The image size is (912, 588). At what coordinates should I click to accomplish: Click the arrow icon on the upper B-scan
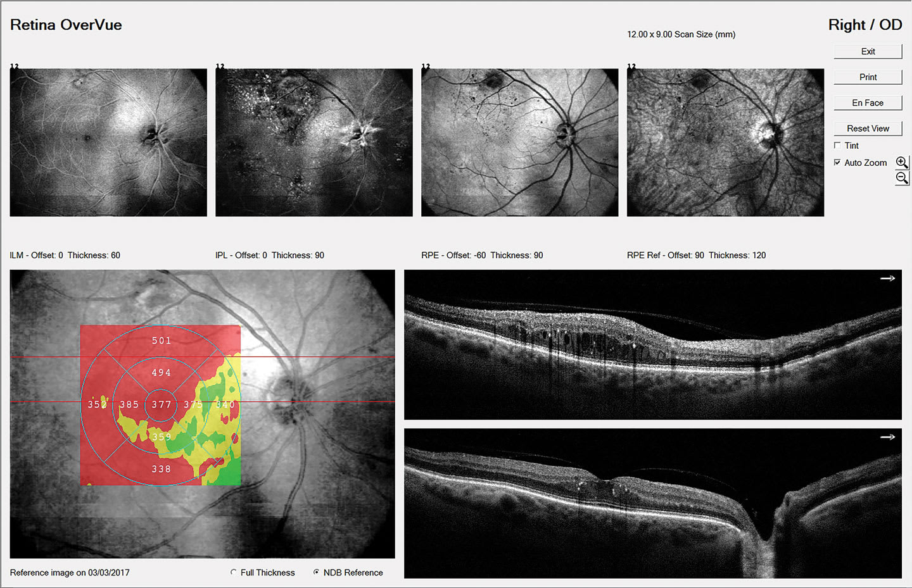(x=888, y=278)
